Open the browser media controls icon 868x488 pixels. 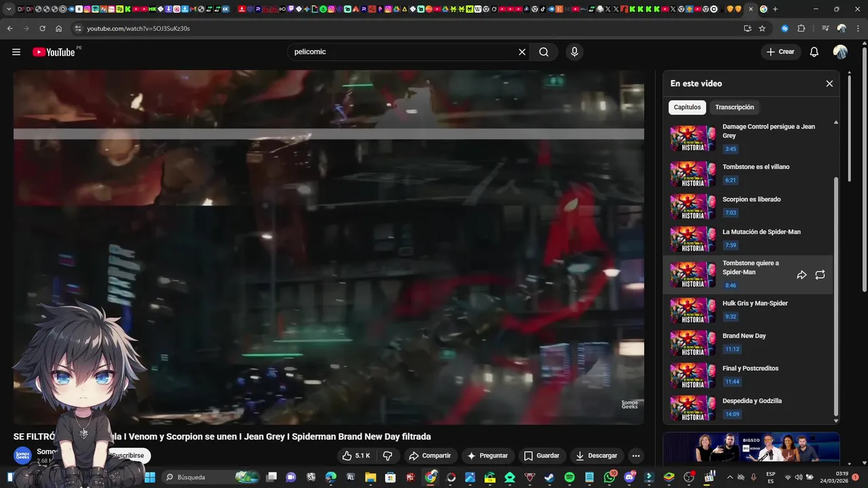(x=825, y=28)
